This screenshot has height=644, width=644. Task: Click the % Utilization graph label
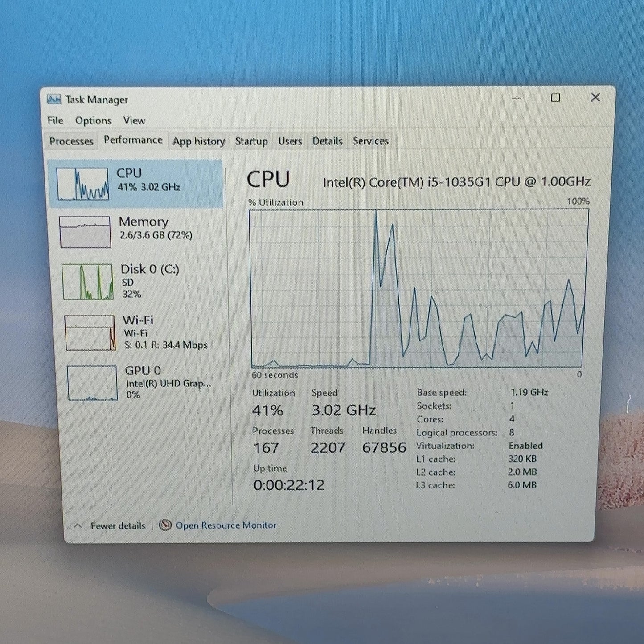[276, 202]
